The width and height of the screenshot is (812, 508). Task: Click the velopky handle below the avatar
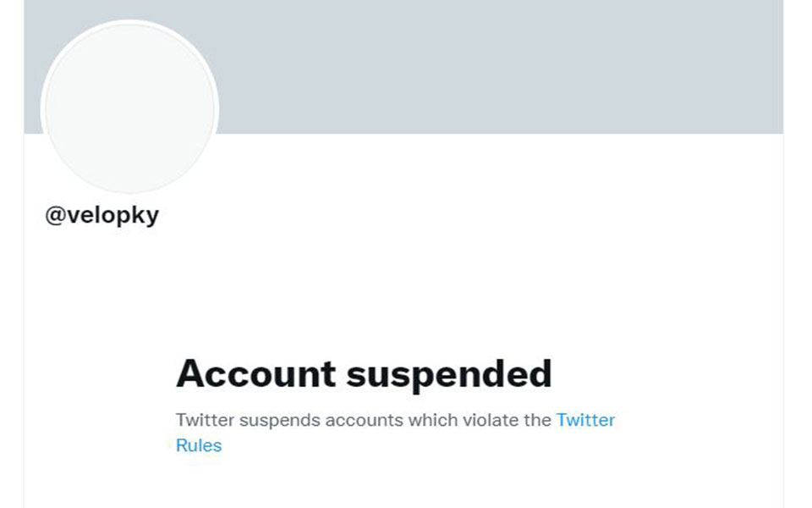pyautogui.click(x=114, y=213)
